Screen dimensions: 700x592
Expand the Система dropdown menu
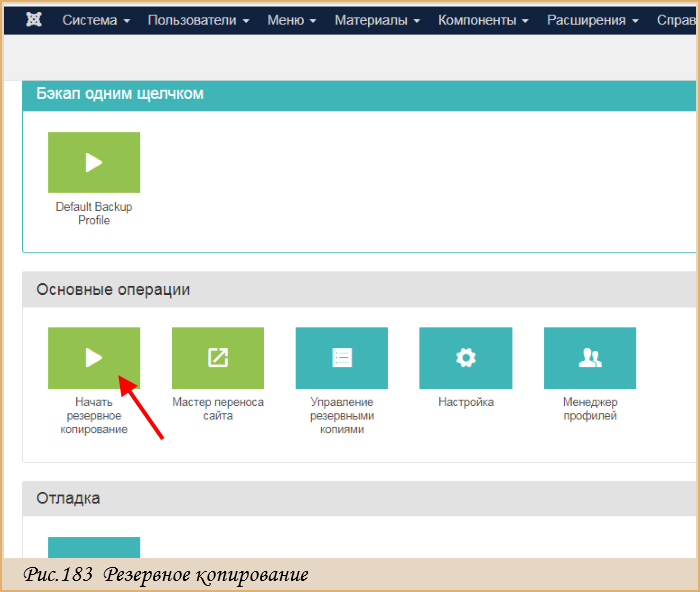point(96,20)
